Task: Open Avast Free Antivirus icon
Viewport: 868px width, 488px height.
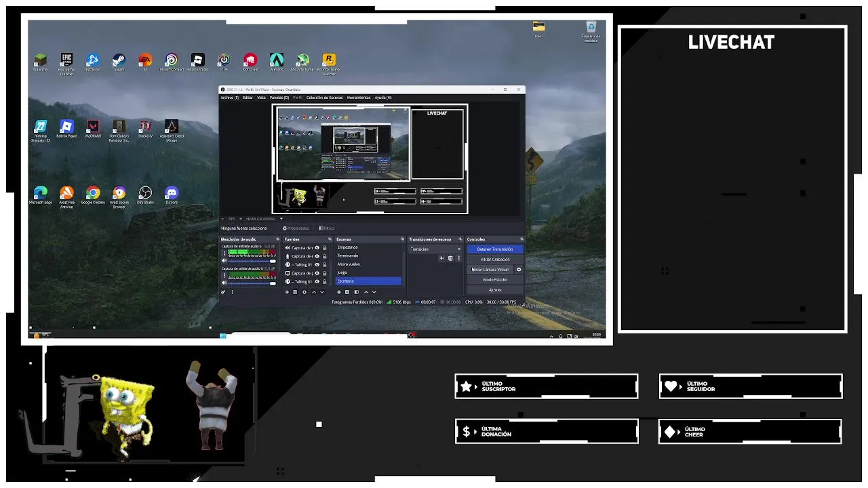Action: (66, 197)
